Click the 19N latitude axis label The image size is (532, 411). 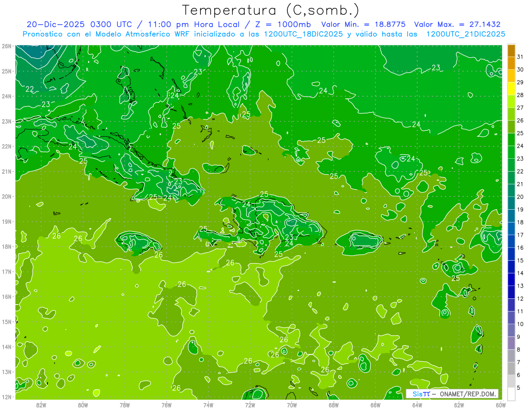pos(6,221)
